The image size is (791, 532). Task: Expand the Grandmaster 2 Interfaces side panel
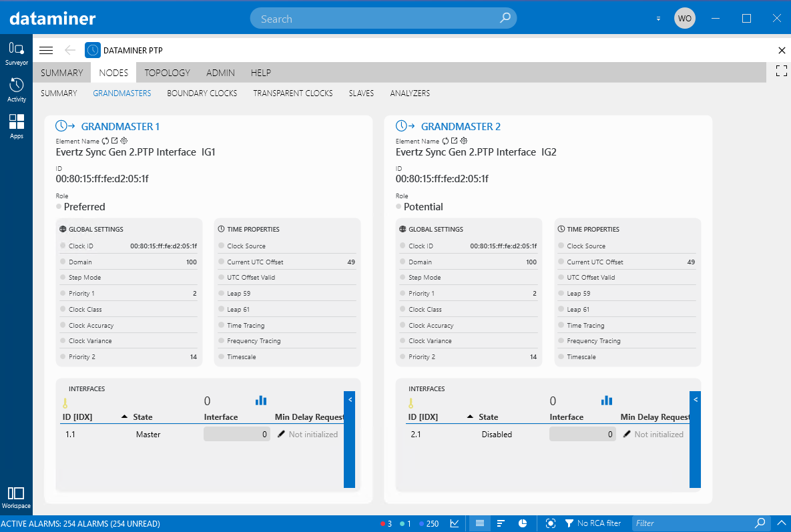pos(695,439)
